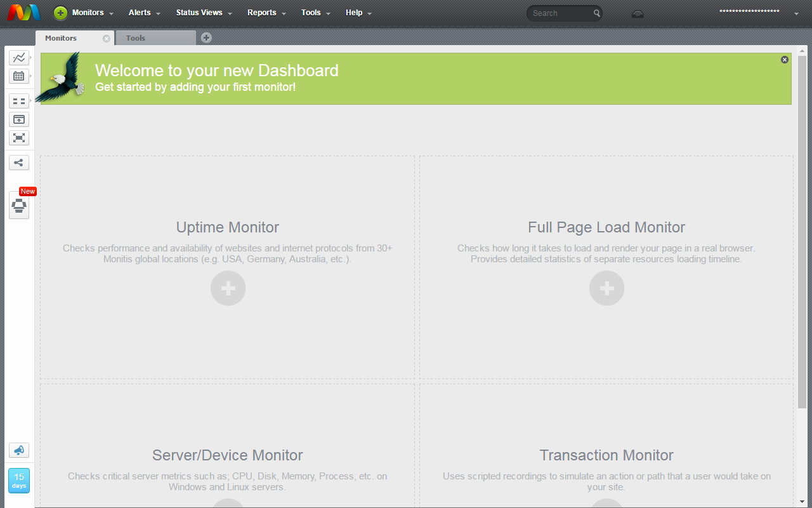Add an Uptime Monitor with plus button

point(228,288)
